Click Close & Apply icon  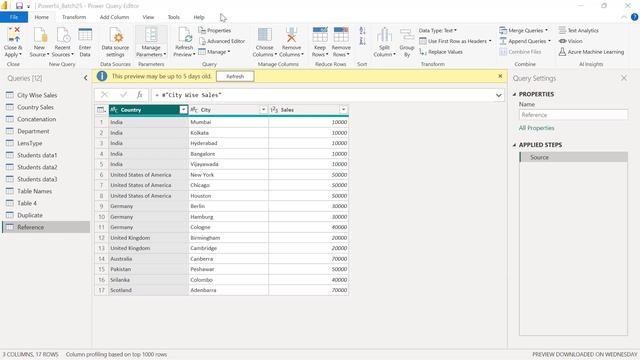click(x=13, y=35)
